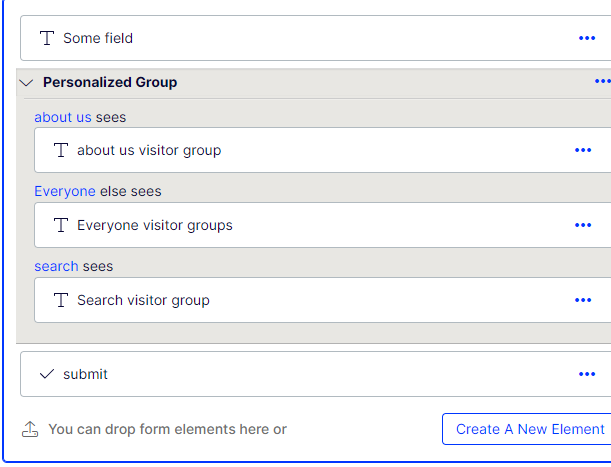Open options menu for submit element
Image resolution: width=611 pixels, height=467 pixels.
[587, 374]
